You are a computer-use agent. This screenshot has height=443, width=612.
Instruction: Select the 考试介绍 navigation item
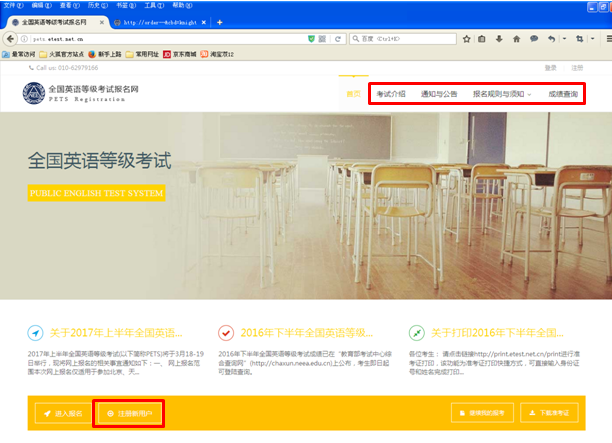[391, 94]
